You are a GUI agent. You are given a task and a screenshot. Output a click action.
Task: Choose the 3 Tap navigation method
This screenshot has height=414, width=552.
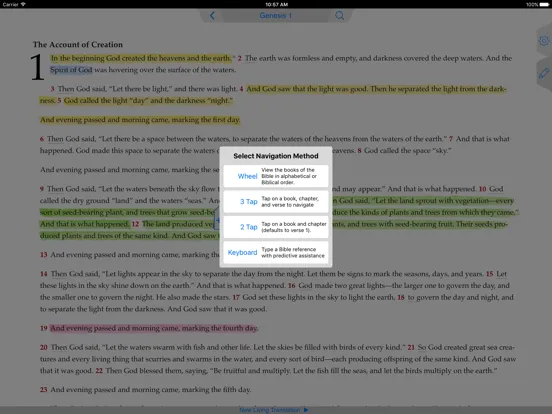[276, 202]
